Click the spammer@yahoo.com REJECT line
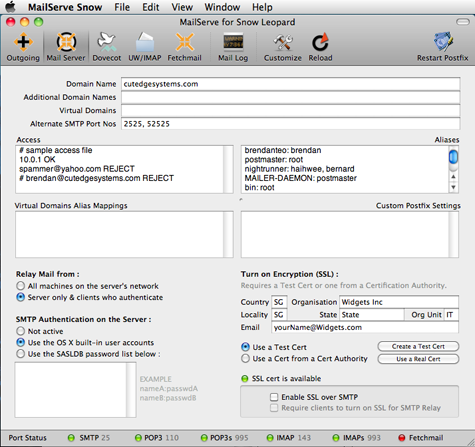Viewport: 475px width, 447px height. point(77,169)
